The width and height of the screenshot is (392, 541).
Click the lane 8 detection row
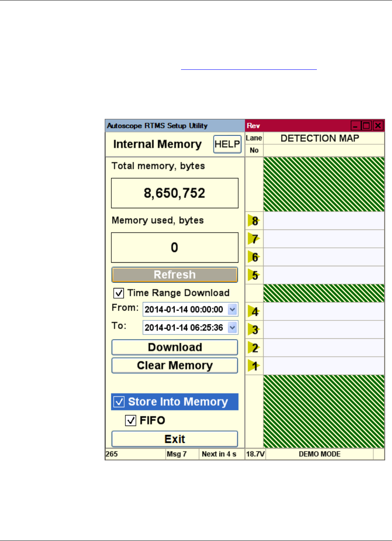point(324,221)
